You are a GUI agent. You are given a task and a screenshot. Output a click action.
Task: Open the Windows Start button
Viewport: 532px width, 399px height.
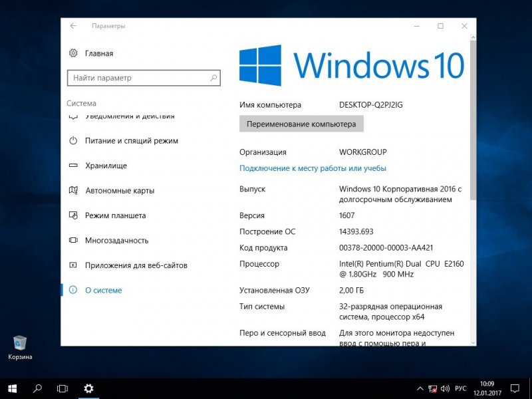[13, 388]
